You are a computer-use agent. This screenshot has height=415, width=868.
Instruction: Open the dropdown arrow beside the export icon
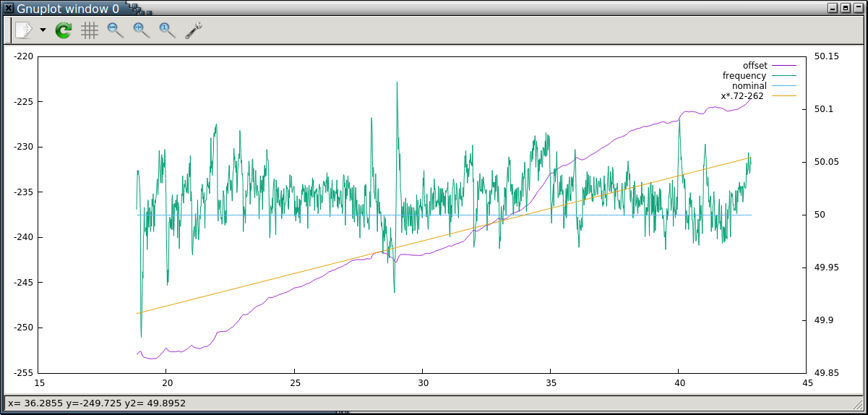click(x=43, y=30)
